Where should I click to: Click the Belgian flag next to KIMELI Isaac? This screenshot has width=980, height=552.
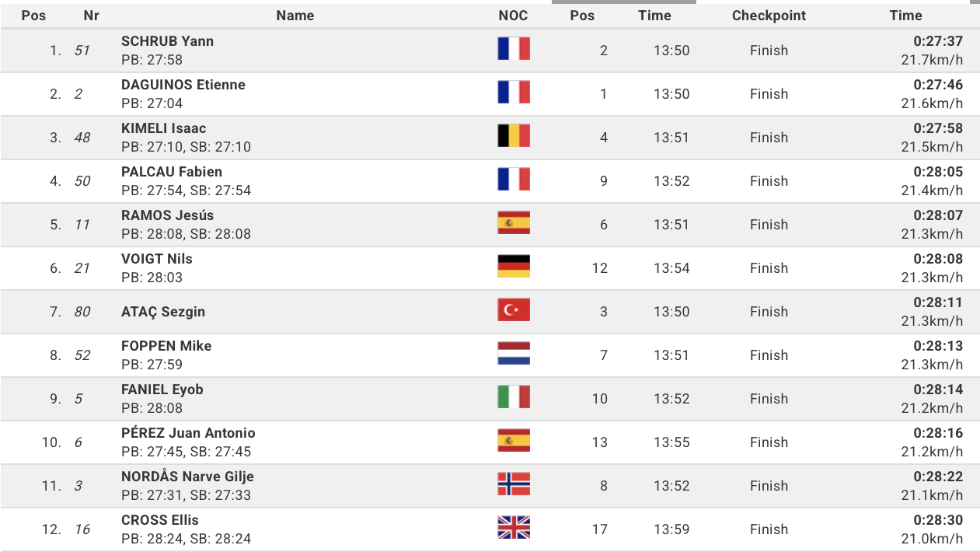513,137
